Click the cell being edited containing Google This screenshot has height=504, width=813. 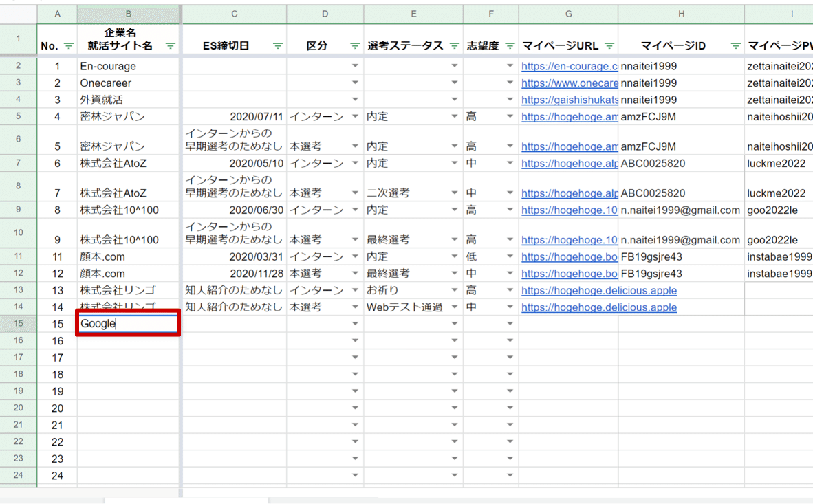pos(128,323)
